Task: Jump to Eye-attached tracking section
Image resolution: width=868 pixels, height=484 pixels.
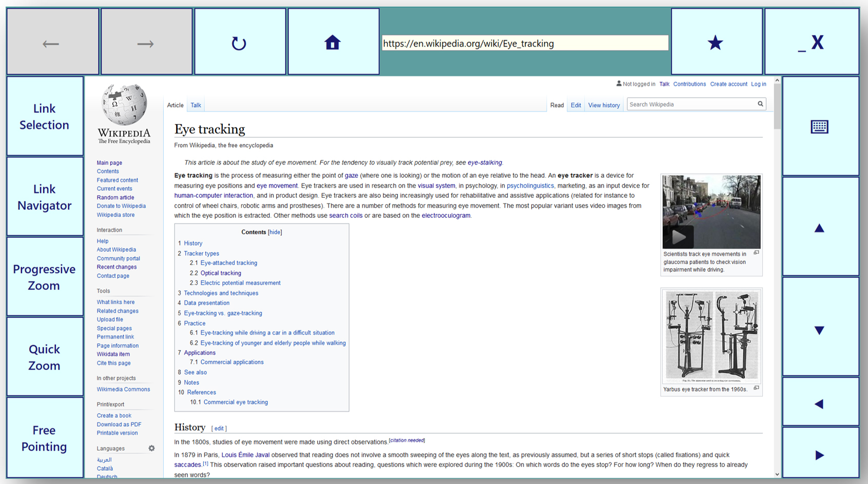Action: tap(229, 263)
